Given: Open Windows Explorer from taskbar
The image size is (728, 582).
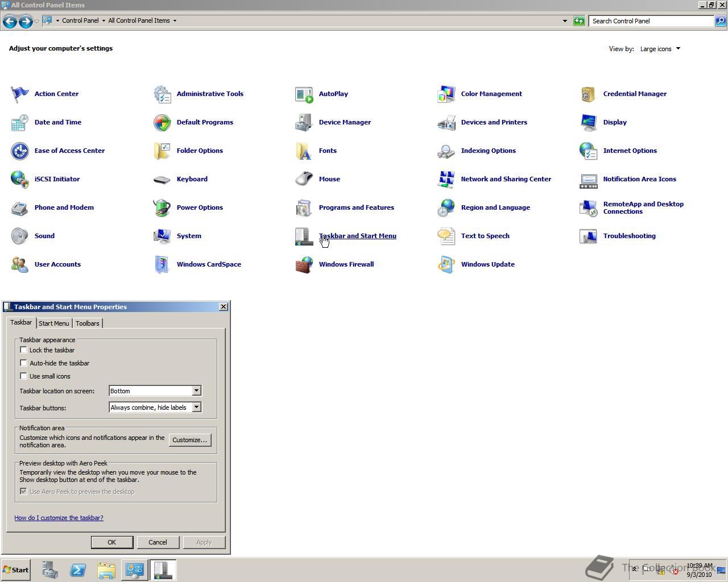Looking at the screenshot, I should click(106, 570).
